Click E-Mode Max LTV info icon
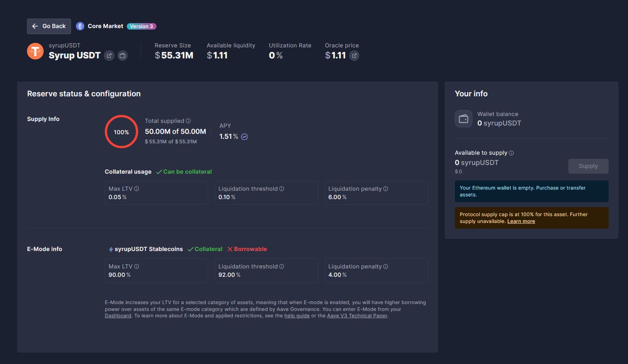This screenshot has width=628, height=364. coord(137,267)
